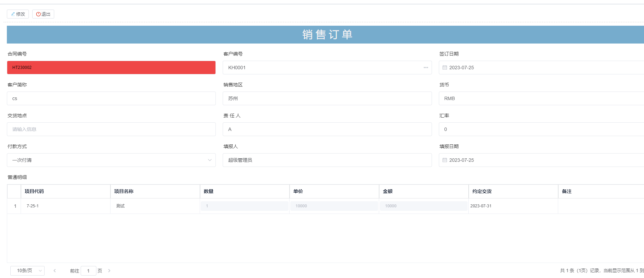Click the 退出 exit button
Image resolution: width=644 pixels, height=278 pixels.
(x=43, y=14)
